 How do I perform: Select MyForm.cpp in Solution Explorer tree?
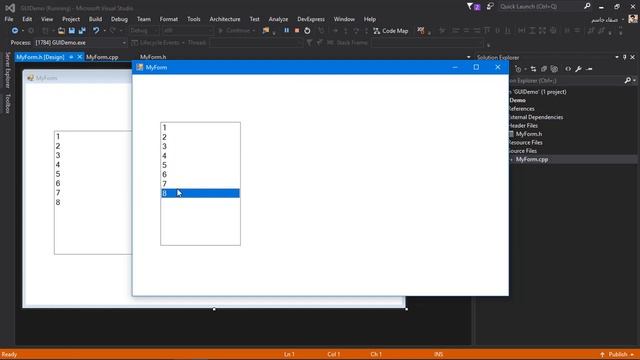(x=531, y=159)
